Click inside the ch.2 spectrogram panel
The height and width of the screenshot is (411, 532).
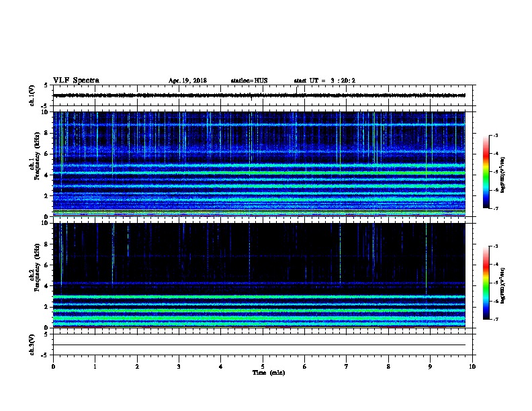click(259, 275)
